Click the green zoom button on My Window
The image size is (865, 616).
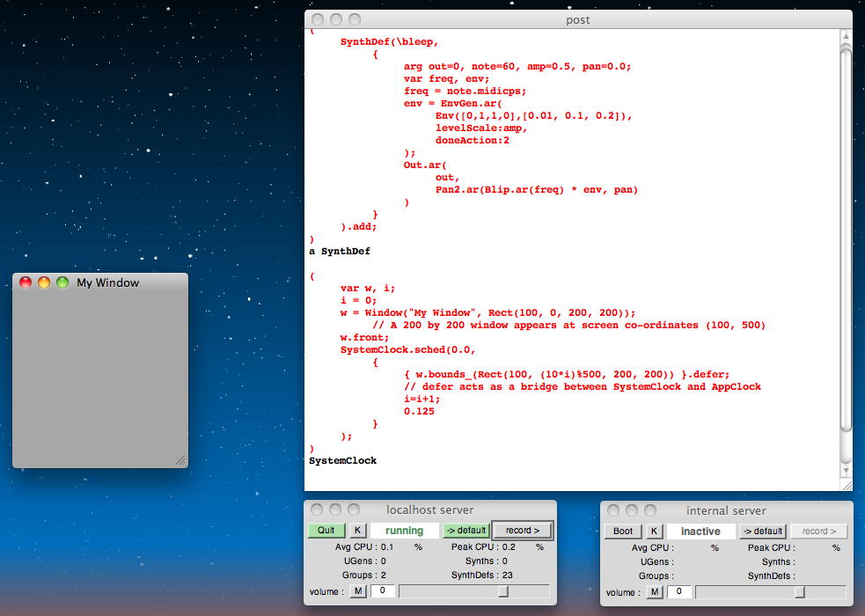pos(62,282)
